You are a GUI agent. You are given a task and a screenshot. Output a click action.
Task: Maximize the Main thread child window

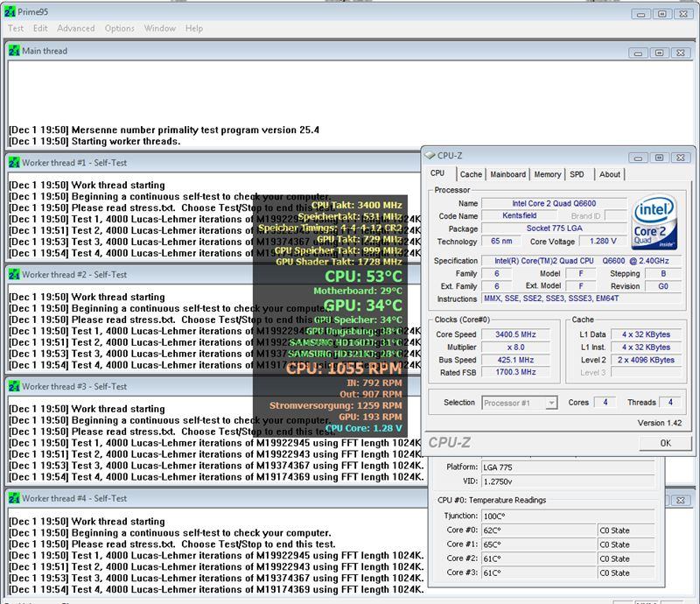tap(659, 53)
